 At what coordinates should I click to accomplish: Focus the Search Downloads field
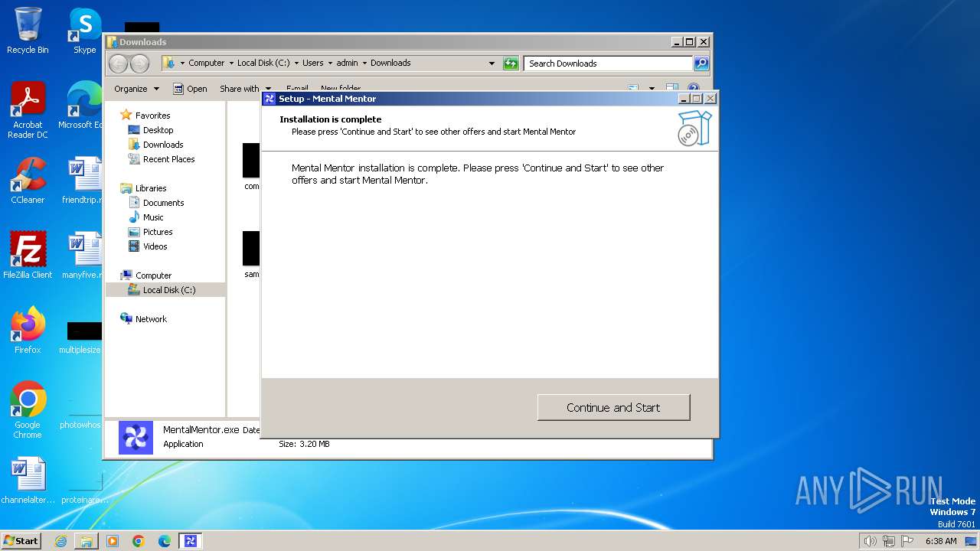(609, 64)
